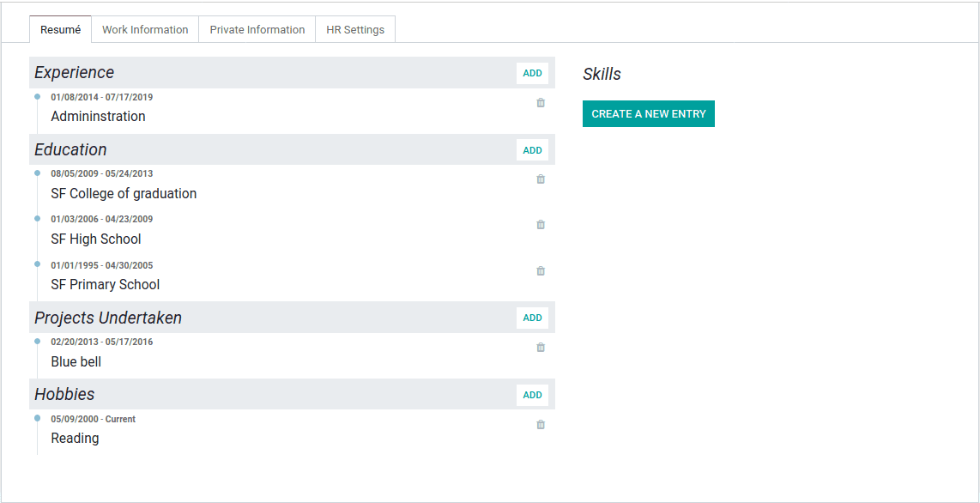Open the Blue bell project line
Viewport: 980px width, 503px height.
(76, 361)
